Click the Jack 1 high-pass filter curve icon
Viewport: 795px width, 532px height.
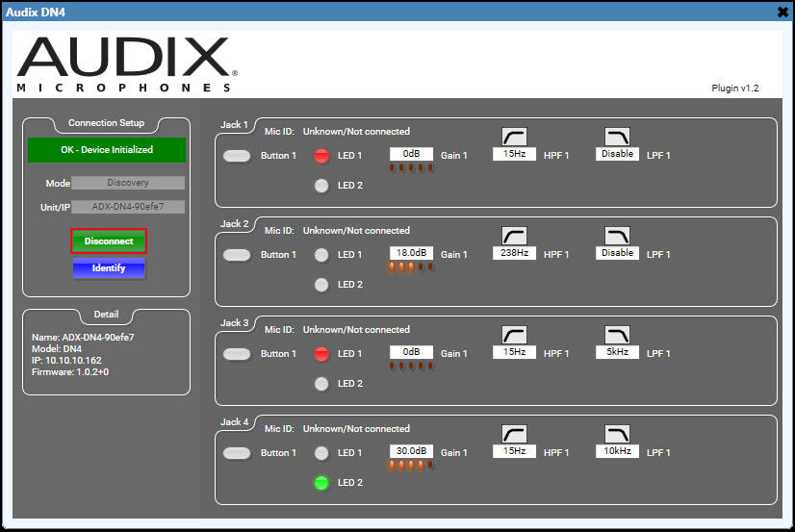tap(514, 137)
